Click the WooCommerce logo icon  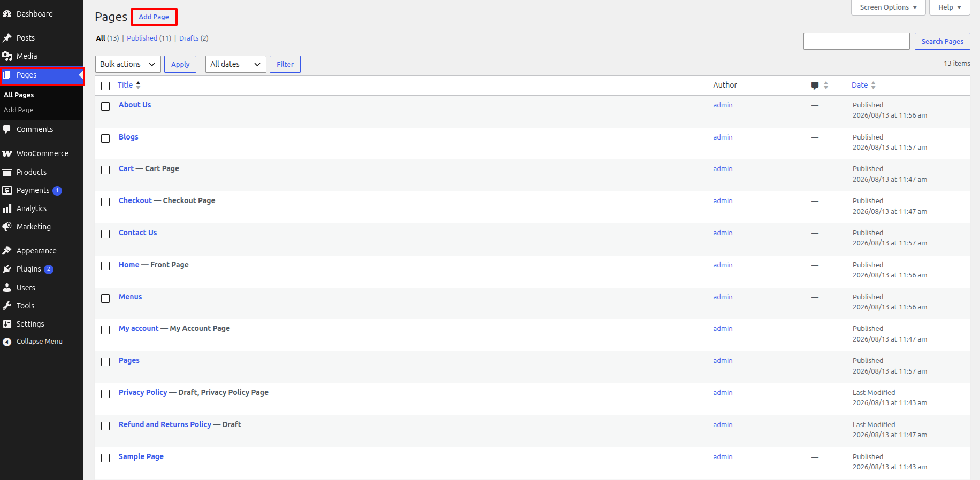7,153
